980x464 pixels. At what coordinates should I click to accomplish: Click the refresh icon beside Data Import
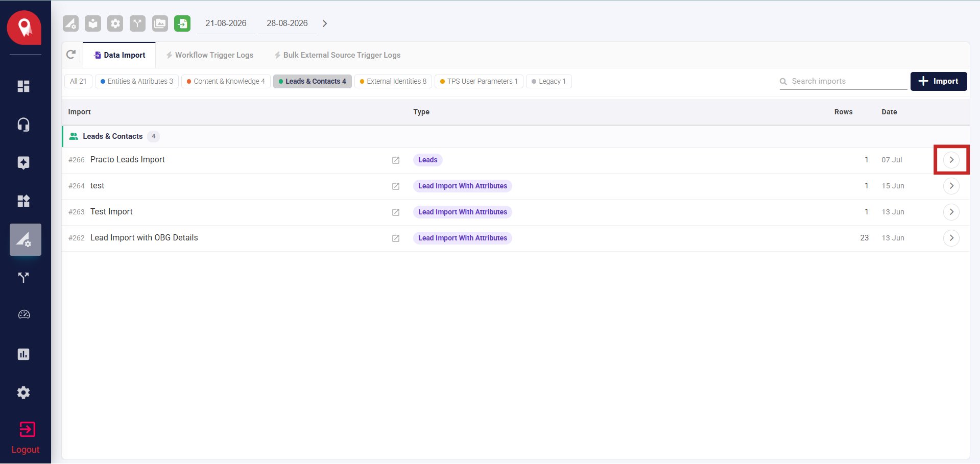tap(71, 55)
